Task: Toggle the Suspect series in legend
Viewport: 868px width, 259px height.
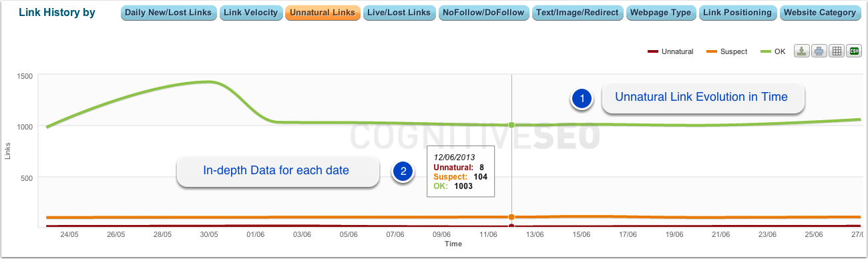Action: pos(726,51)
